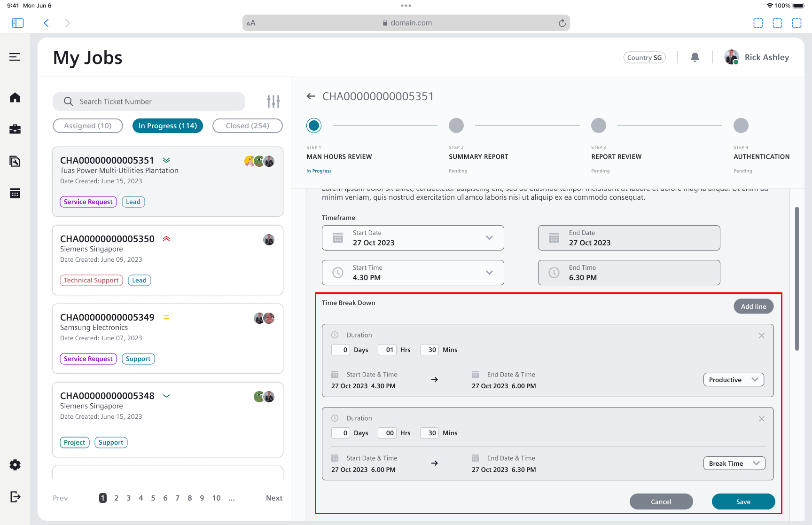Switch to In Progress (114) tab
This screenshot has height=525, width=812.
pos(168,125)
